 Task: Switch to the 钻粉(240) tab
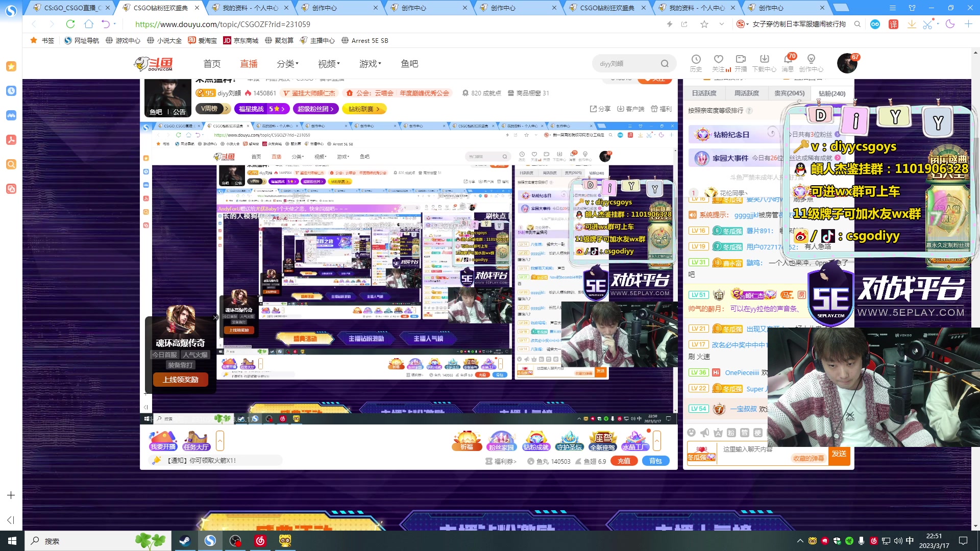coord(832,93)
